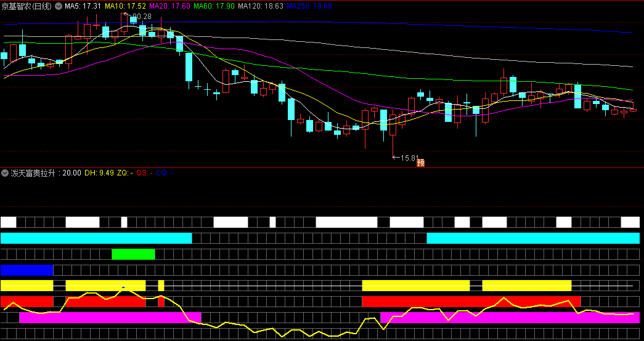Open the dropdown arrow beside 京基智农(日线)
Viewport: 644px width, 341px height.
point(59,6)
